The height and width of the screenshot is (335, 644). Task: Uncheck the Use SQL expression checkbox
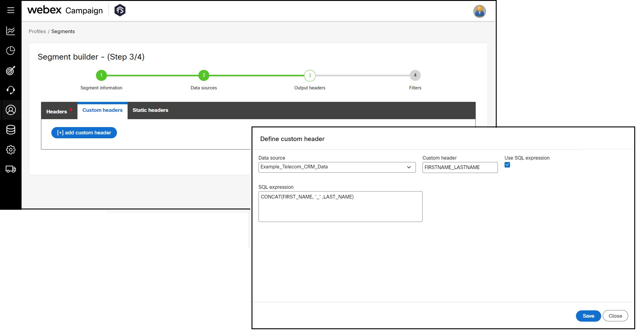[507, 165]
